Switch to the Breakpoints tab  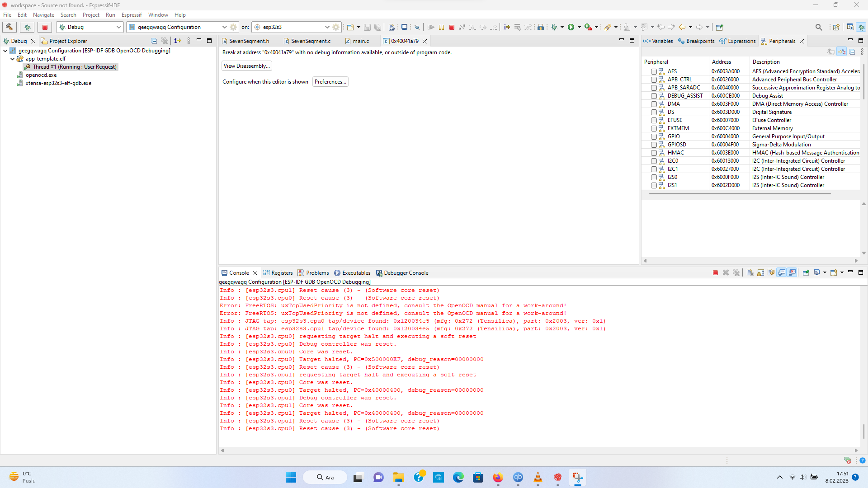696,41
